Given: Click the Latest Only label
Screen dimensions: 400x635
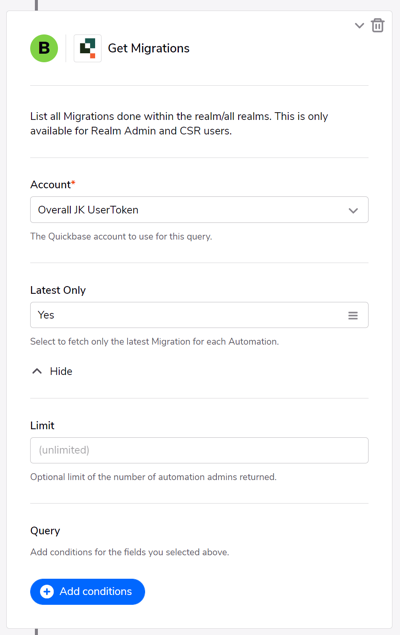Looking at the screenshot, I should point(58,290).
